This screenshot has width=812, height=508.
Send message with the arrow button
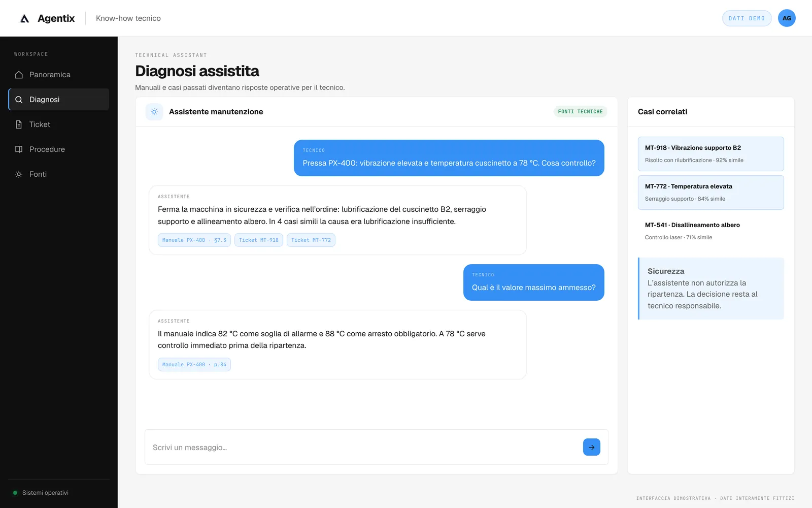click(592, 447)
